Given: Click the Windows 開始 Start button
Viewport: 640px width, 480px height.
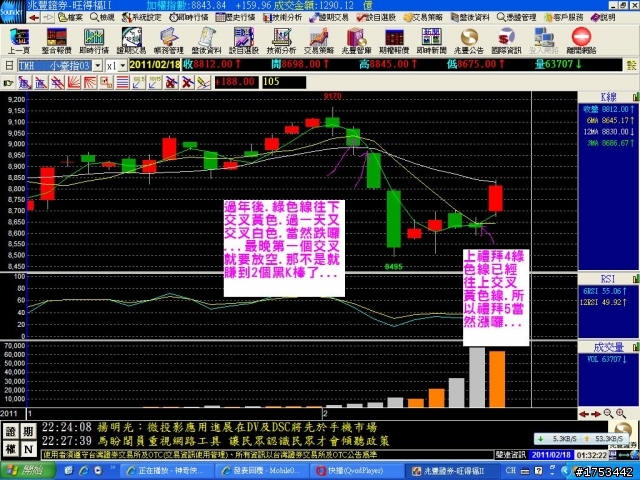Looking at the screenshot, I should click(x=28, y=470).
